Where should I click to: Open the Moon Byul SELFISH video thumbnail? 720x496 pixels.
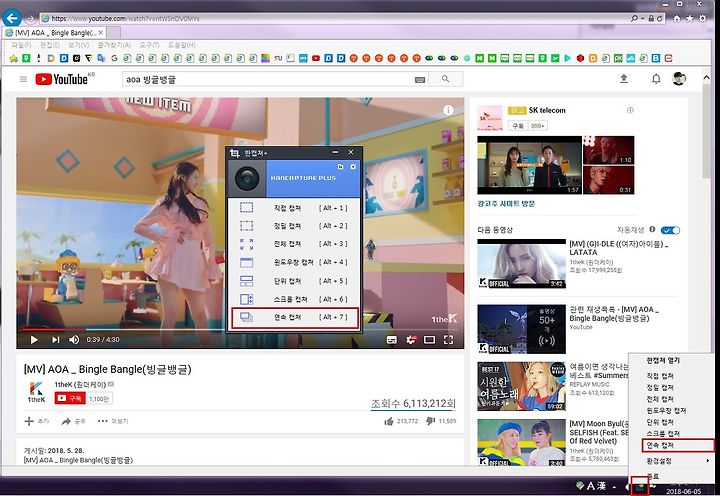(x=521, y=443)
